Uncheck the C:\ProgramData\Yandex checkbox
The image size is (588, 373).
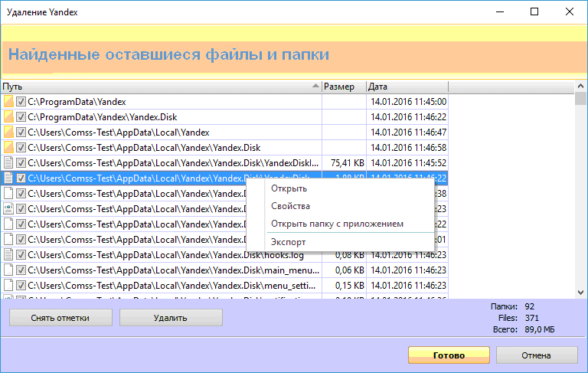click(x=21, y=102)
